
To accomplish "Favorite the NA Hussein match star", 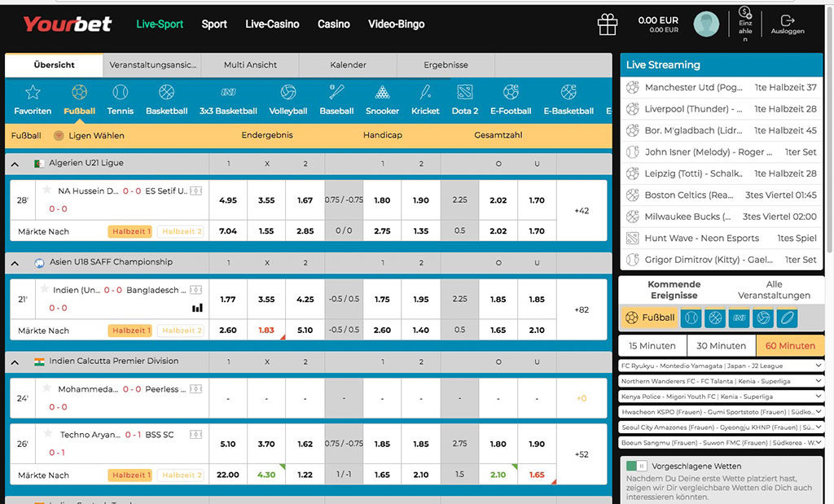I will (x=46, y=190).
